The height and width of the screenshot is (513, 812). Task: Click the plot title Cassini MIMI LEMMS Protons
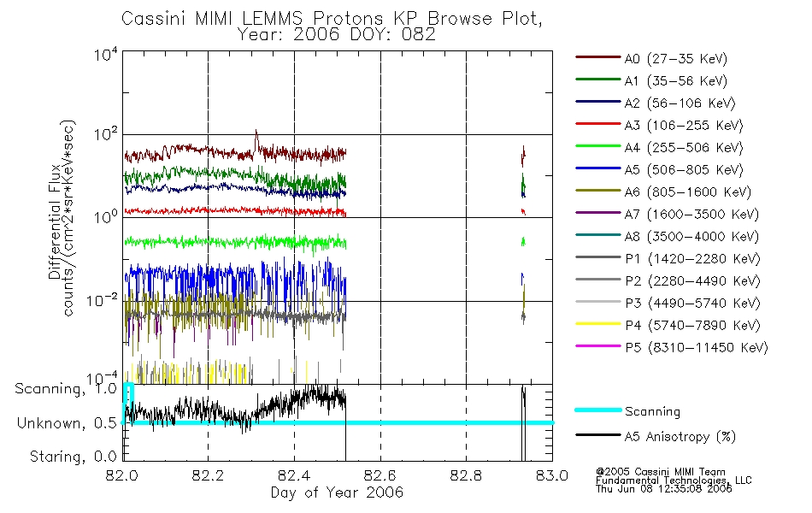[332, 19]
